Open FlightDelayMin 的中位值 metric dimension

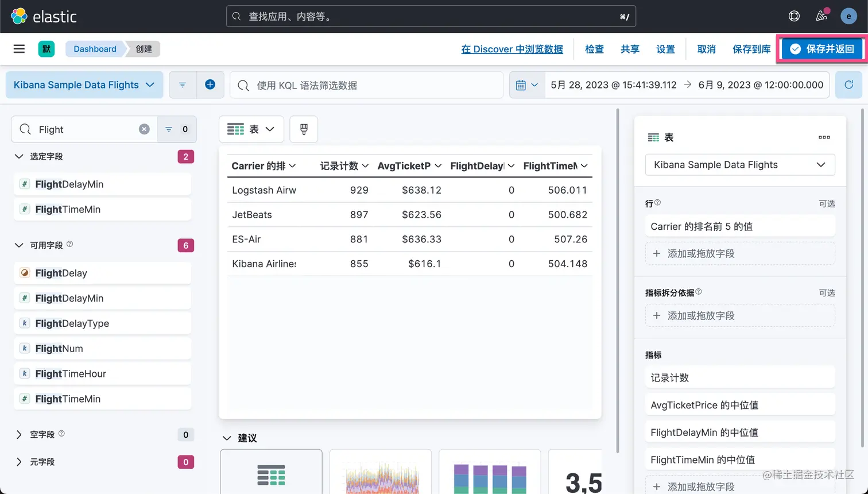tap(740, 433)
